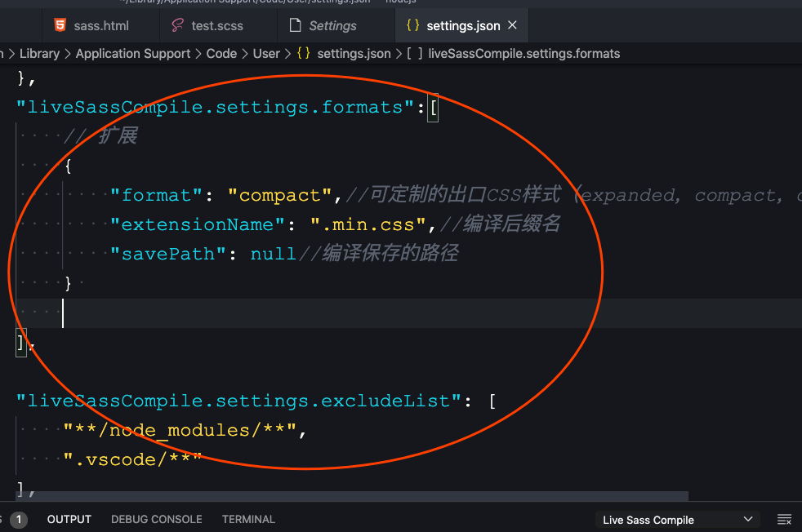Viewport: 802px width, 532px height.
Task: Click the problems count badge 1
Action: pos(19,520)
